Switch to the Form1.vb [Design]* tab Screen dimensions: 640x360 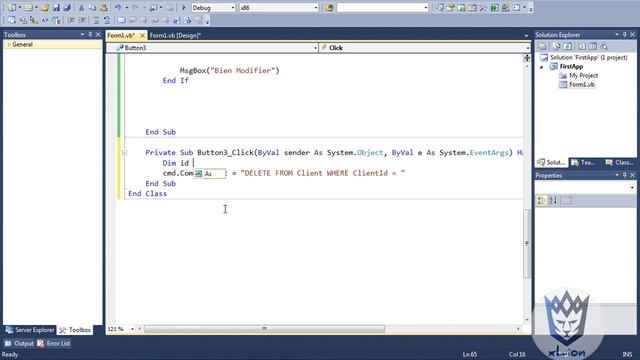176,36
